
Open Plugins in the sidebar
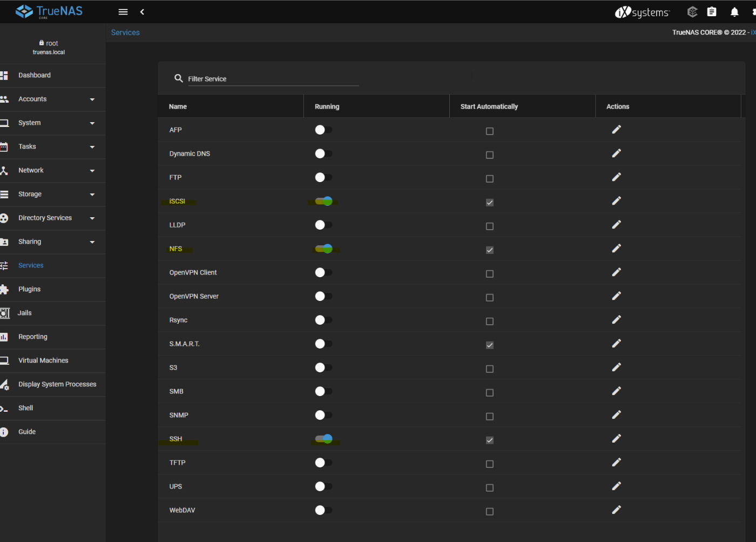52,290
